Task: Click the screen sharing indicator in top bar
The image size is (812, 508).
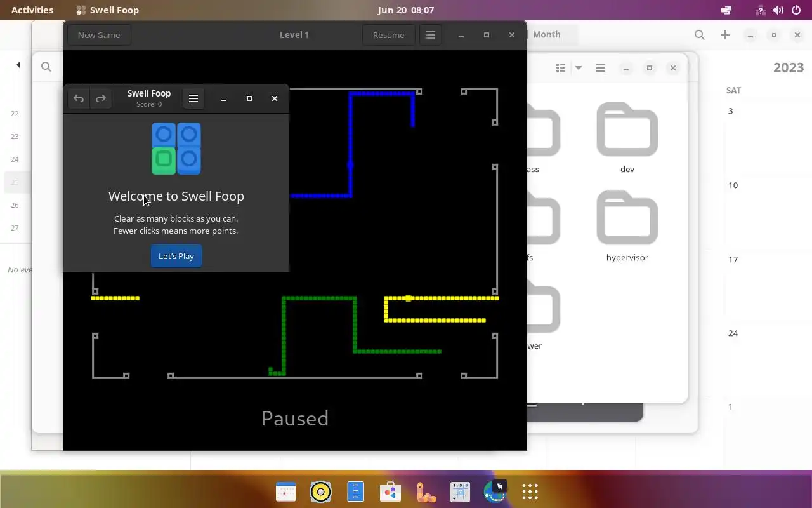Action: tap(726, 10)
